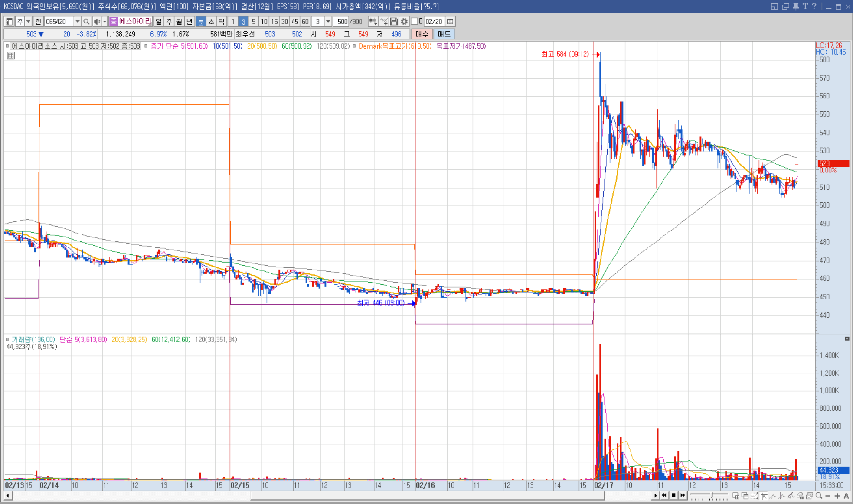The height and width of the screenshot is (504, 853).
Task: Switch to tick (틱) chart period
Action: [222, 22]
